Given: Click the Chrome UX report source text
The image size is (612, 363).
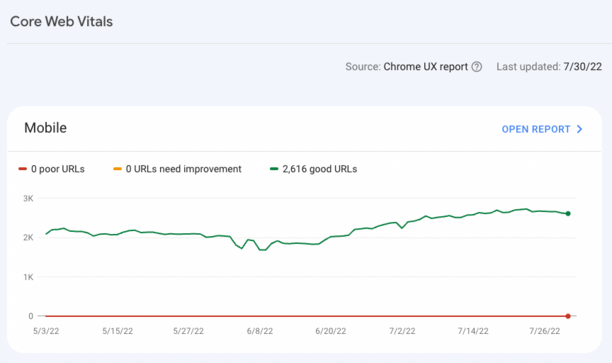Looking at the screenshot, I should pyautogui.click(x=425, y=67).
